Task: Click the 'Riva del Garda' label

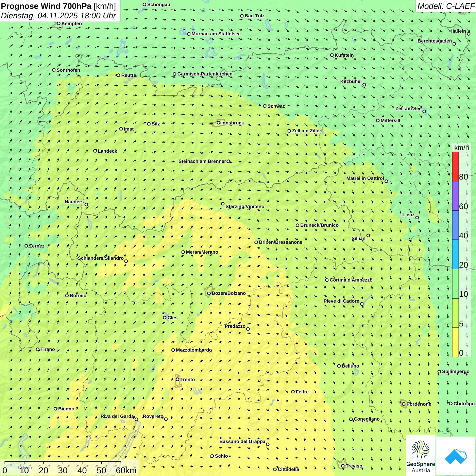Action: tap(117, 416)
